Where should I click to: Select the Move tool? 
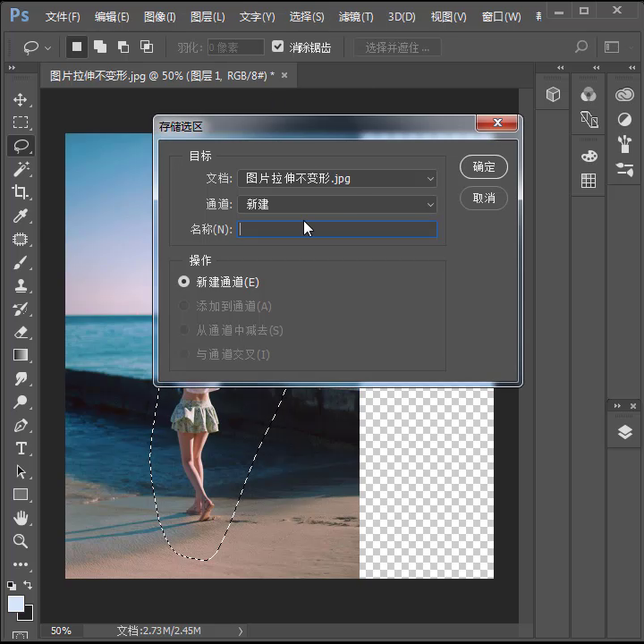point(21,99)
